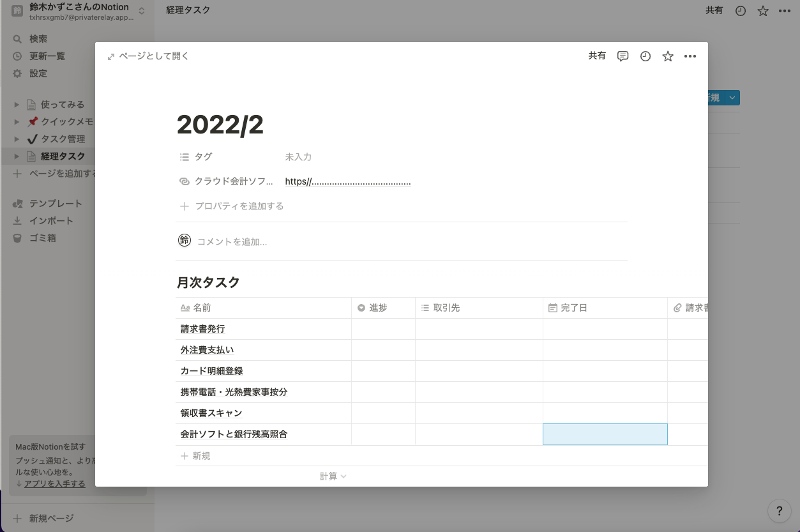Viewport: 800px width, 532px height.
Task: Click the cloud accounting URL property icon
Action: pyautogui.click(x=185, y=181)
